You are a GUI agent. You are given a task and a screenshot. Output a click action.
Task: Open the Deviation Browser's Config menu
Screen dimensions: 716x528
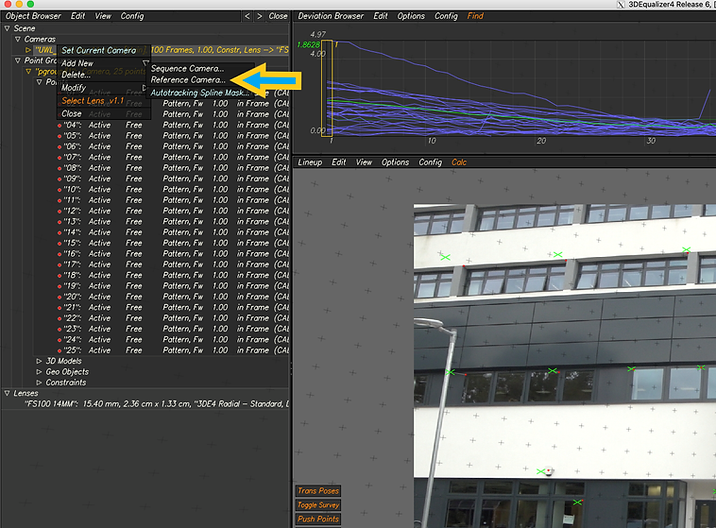tap(446, 16)
